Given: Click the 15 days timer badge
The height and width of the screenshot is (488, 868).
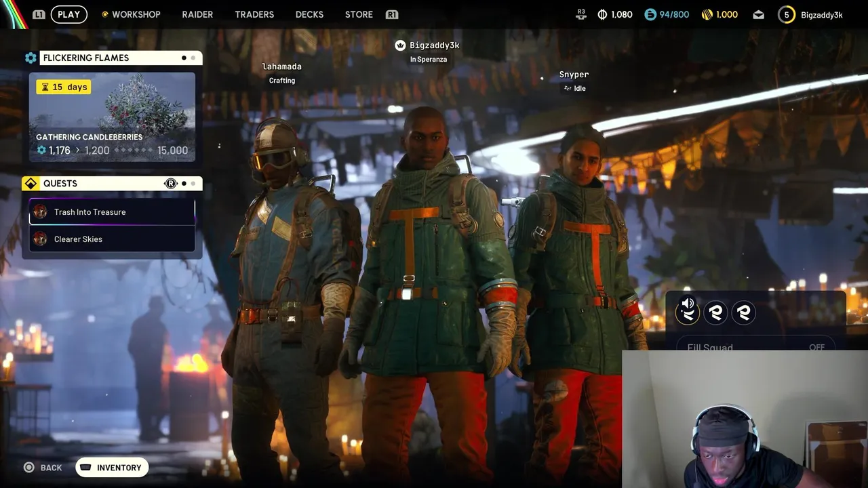Looking at the screenshot, I should pos(63,87).
